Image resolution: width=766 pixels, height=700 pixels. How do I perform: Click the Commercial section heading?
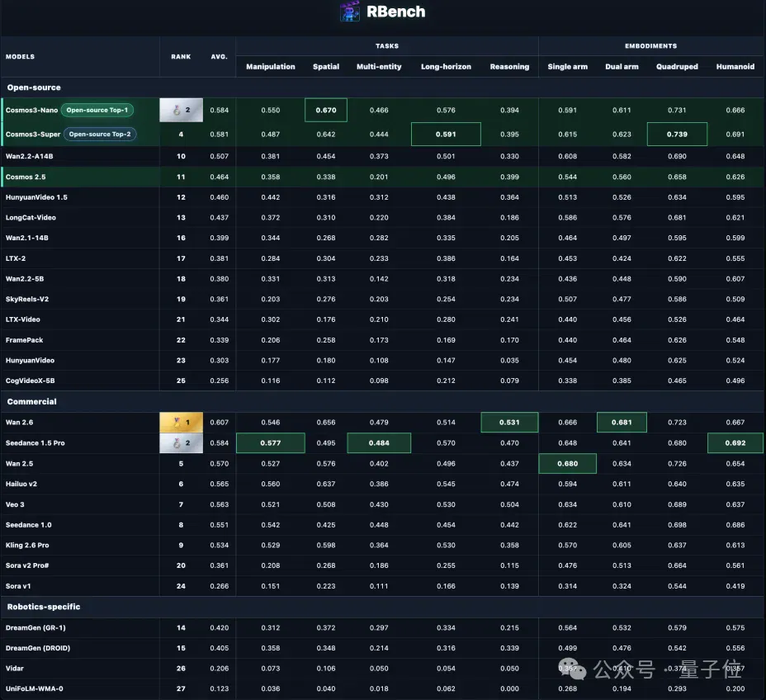point(31,401)
